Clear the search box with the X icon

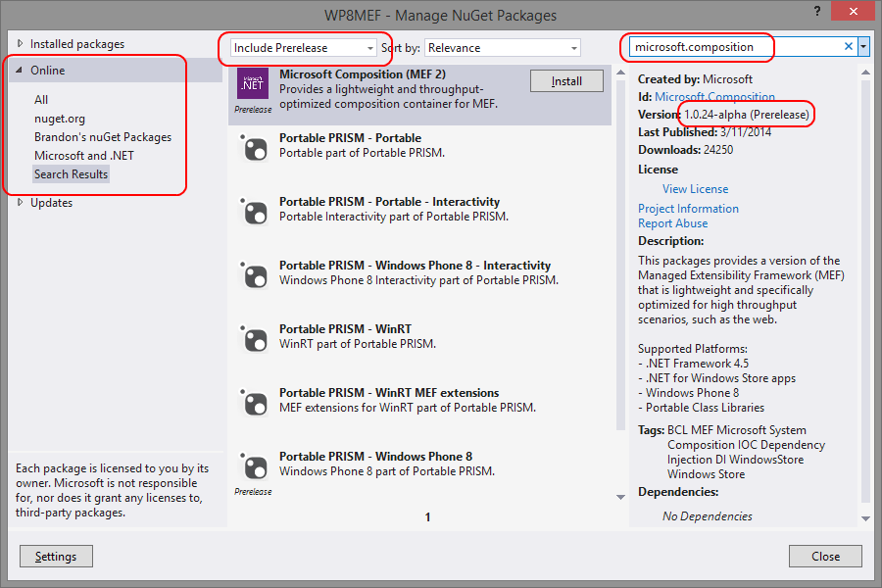coord(849,47)
